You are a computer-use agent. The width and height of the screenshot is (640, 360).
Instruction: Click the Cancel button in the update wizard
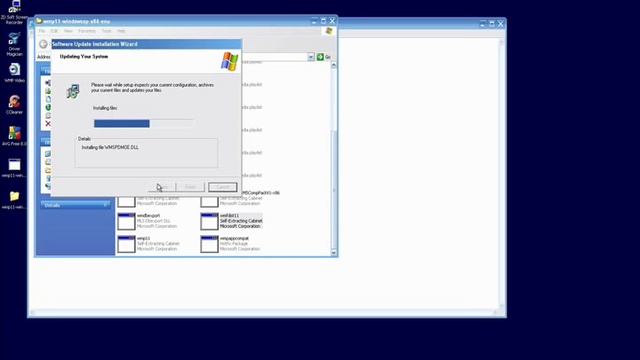click(222, 187)
